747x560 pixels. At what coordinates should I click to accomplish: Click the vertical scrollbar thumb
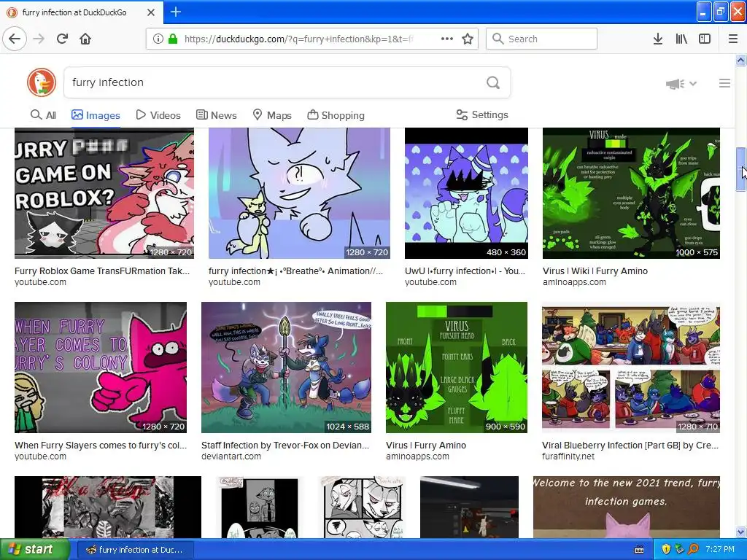click(740, 169)
